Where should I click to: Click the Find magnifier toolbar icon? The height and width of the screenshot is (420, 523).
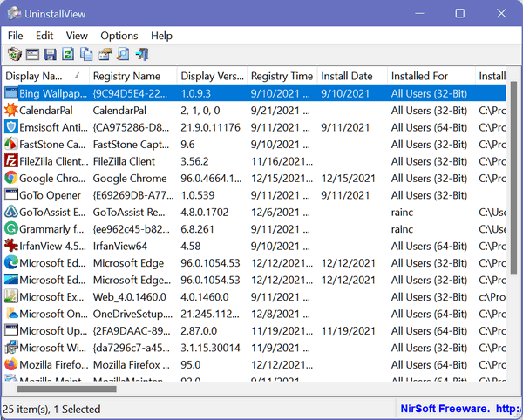tap(123, 54)
